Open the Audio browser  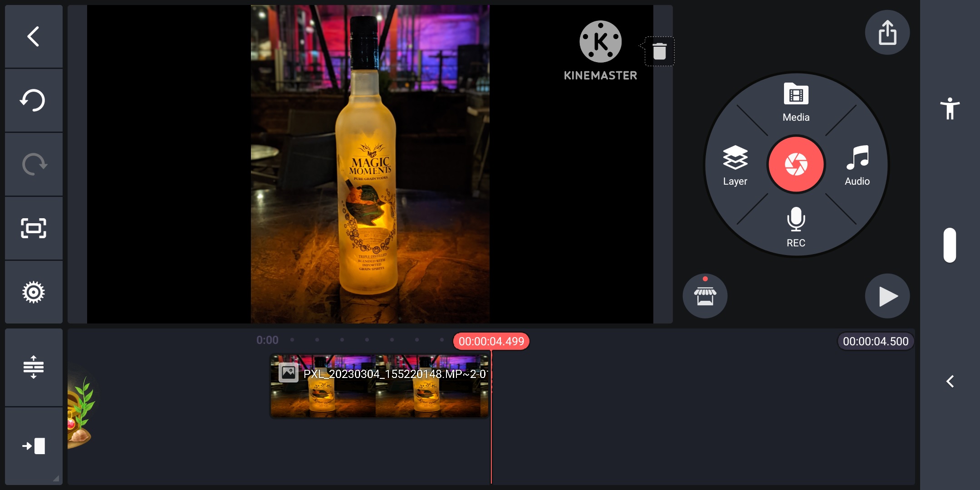click(x=857, y=166)
